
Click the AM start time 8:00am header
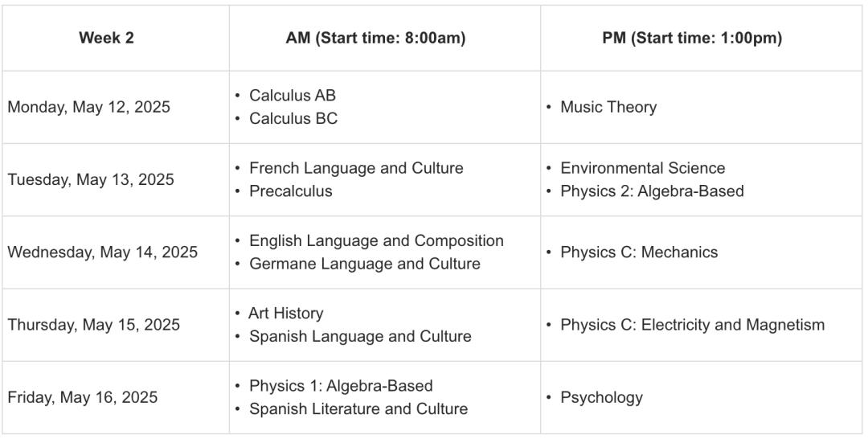pyautogui.click(x=375, y=38)
